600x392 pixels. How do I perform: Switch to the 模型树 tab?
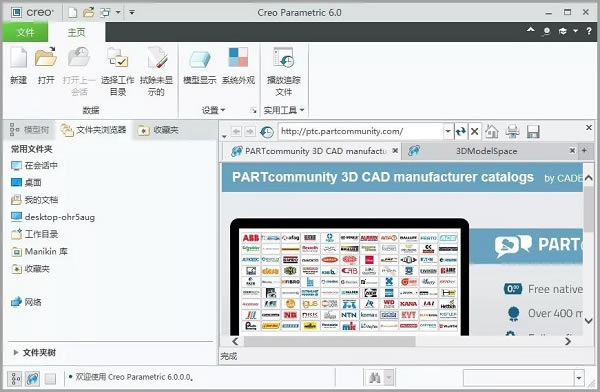pos(30,130)
